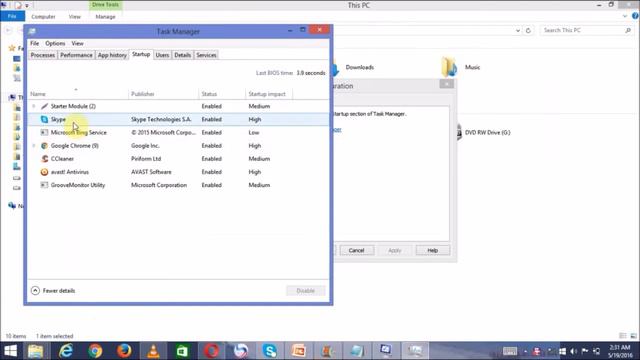
Task: Launch Firefox from the taskbar
Action: click(x=124, y=351)
